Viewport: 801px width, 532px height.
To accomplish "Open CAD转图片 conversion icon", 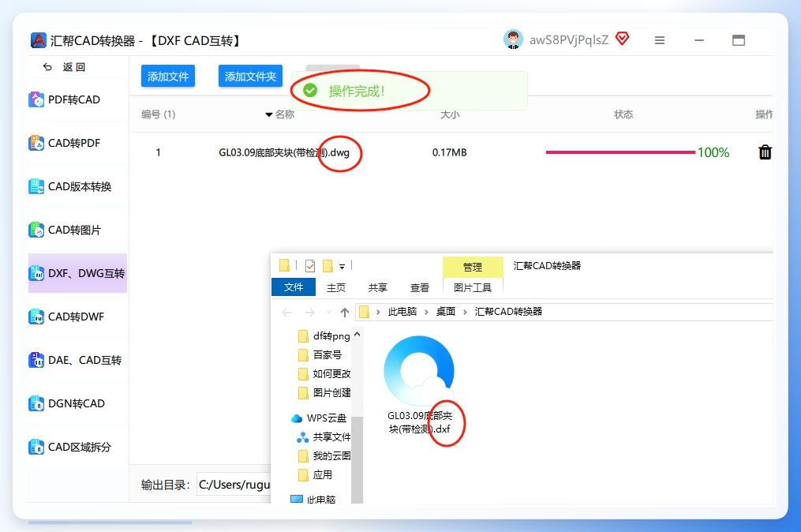I will (x=36, y=230).
